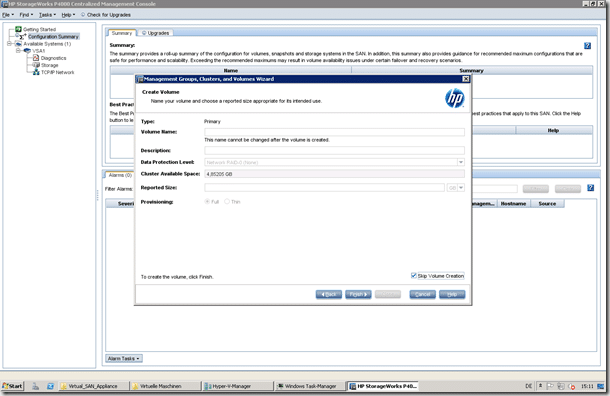610x396 pixels.
Task: Click the Alarms panel help icon
Action: tap(591, 188)
